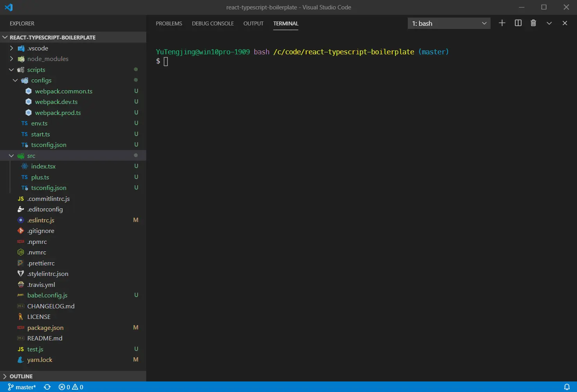
Task: Click the .travis.yml file icon
Action: [21, 285]
